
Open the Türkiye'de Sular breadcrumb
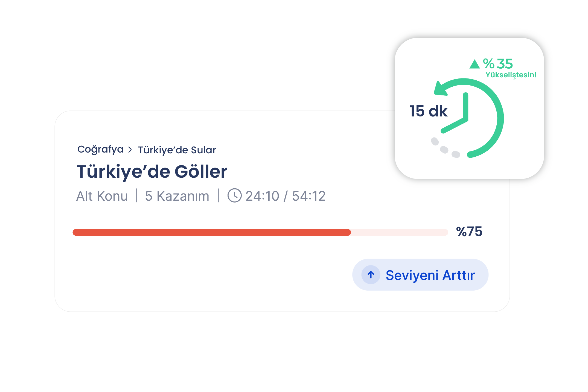click(x=177, y=150)
